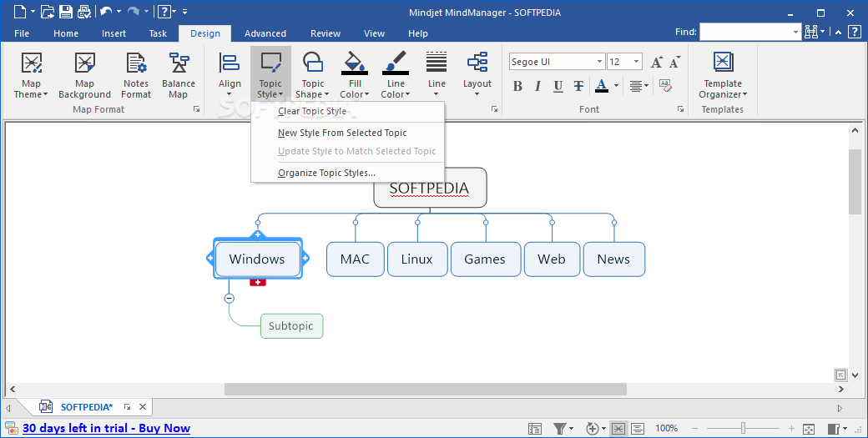
Task: Switch to the Insert tab
Action: [x=114, y=33]
